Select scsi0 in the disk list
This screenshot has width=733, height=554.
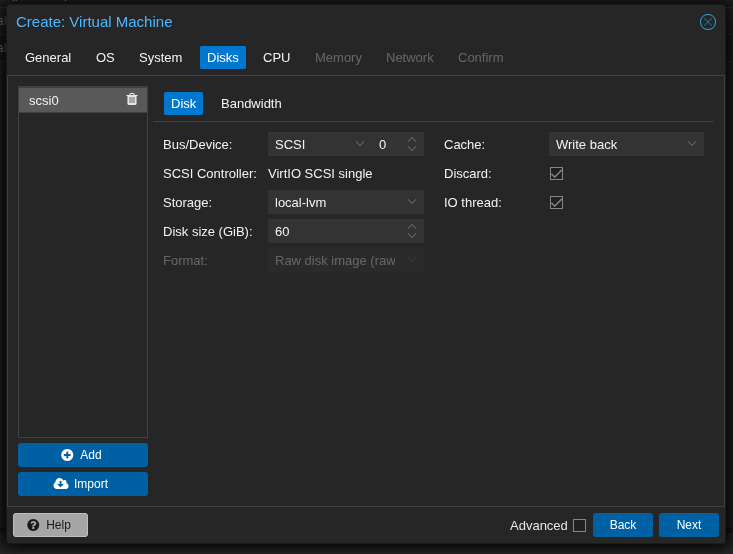click(x=70, y=100)
